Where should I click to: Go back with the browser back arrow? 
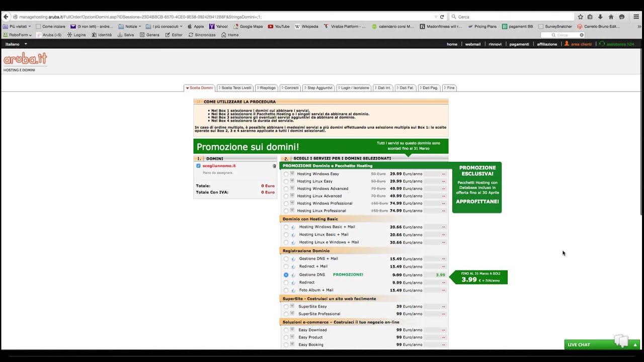pos(6,17)
